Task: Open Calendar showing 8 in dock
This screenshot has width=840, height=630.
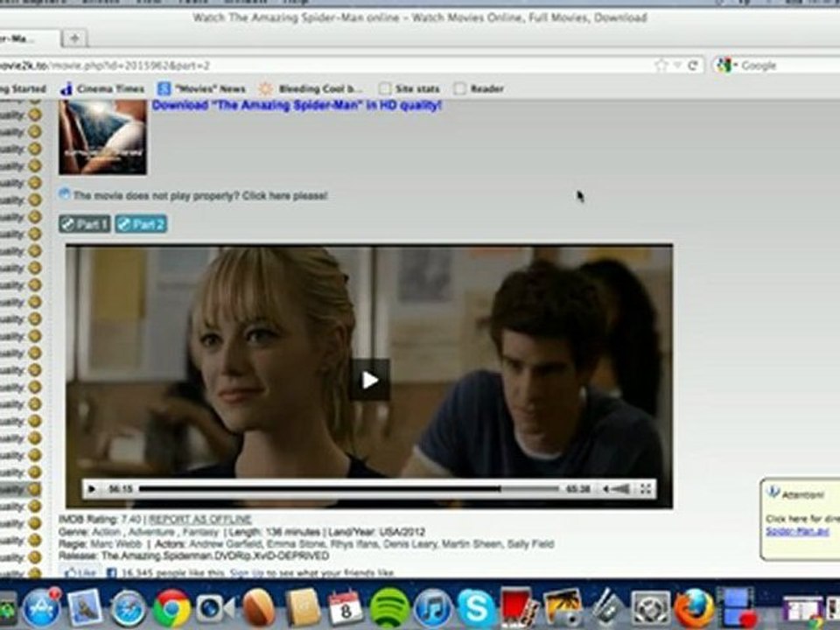Action: [x=346, y=607]
